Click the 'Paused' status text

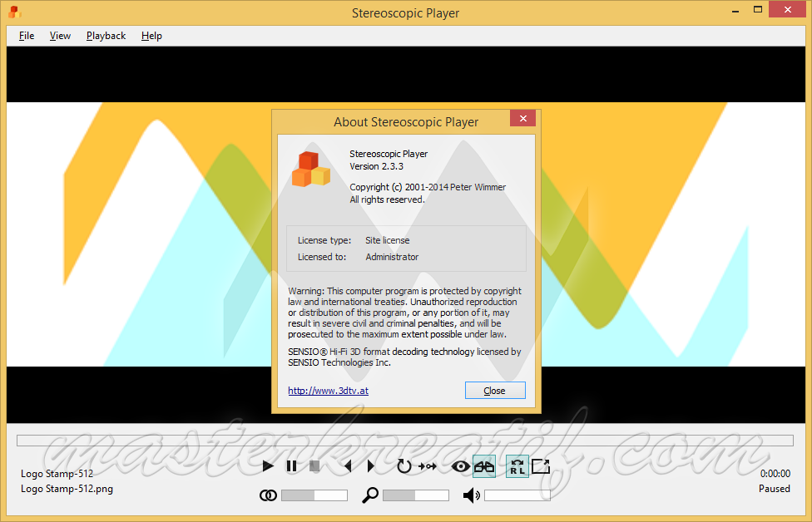[775, 489]
